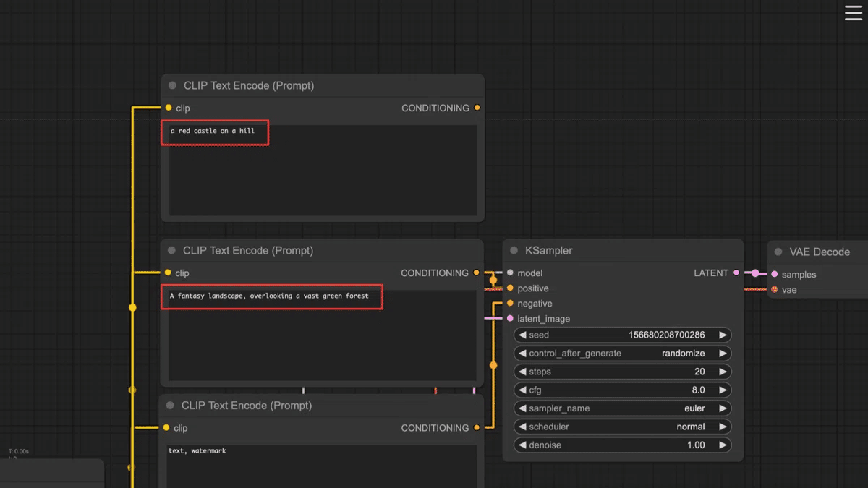This screenshot has height=488, width=868.
Task: Collapse the KSampler node using its dot
Action: click(x=514, y=251)
